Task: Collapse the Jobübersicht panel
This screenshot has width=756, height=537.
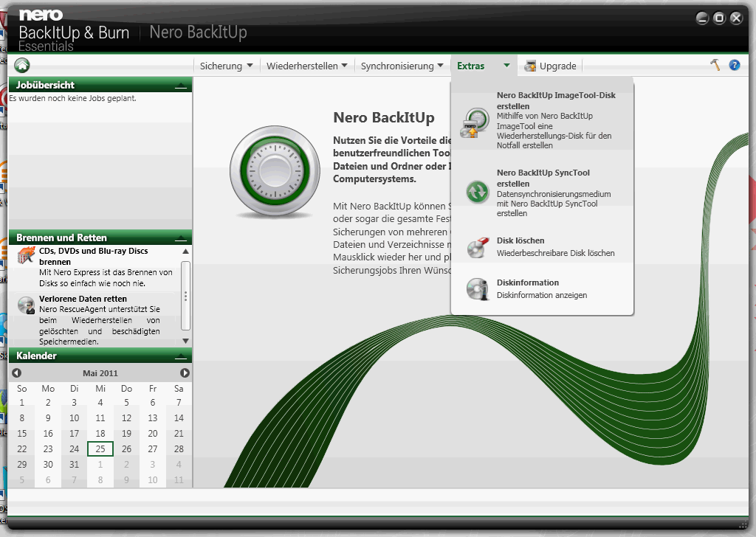Action: click(181, 86)
